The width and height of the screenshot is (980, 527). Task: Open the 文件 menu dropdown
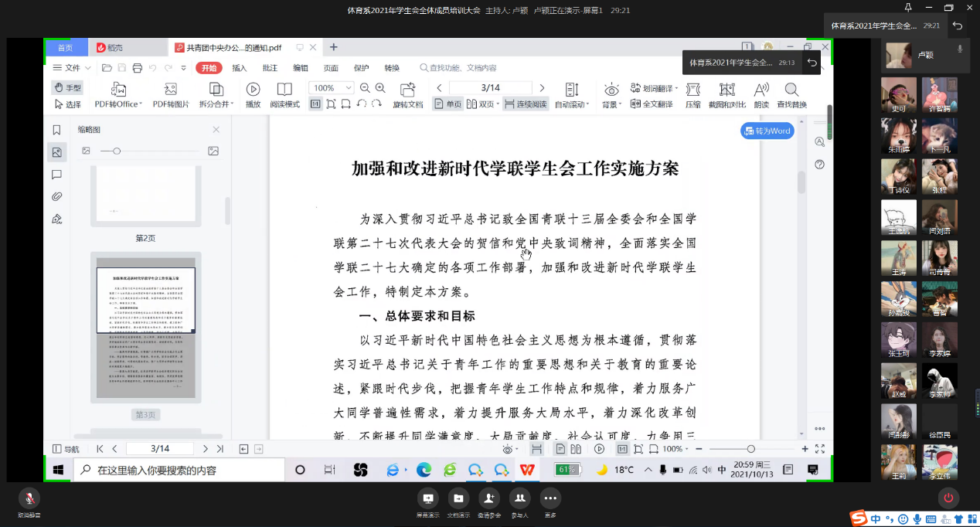coord(73,68)
